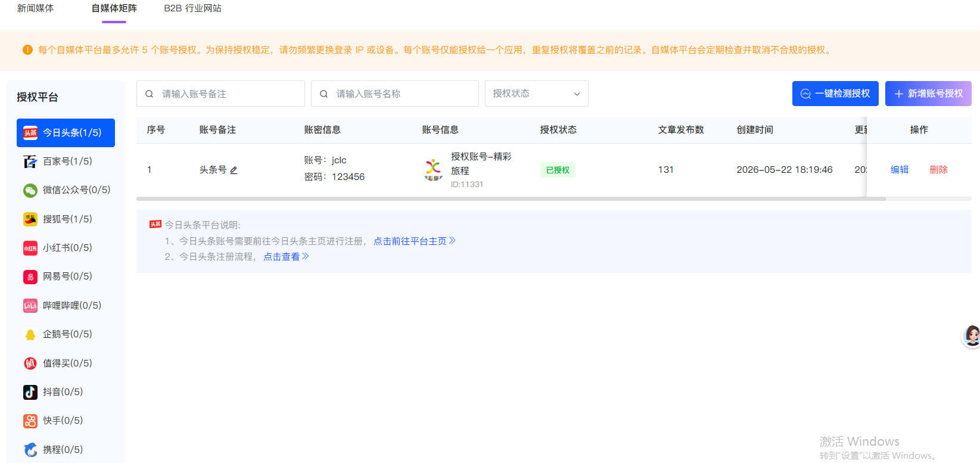Click the 授权平台 sidebar heading
The image size is (980, 463).
pos(38,97)
